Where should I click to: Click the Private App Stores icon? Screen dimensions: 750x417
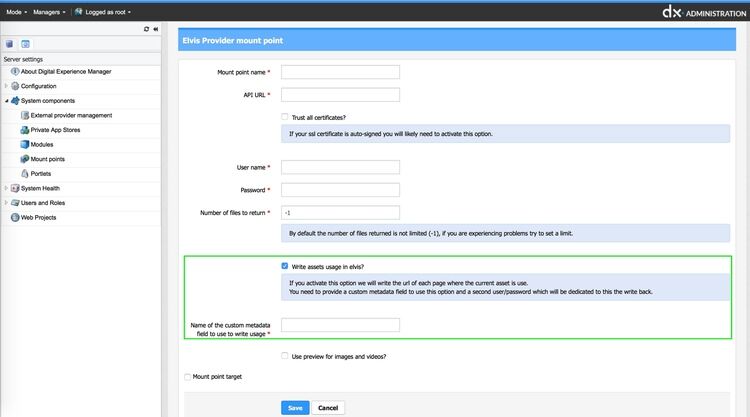[25, 130]
